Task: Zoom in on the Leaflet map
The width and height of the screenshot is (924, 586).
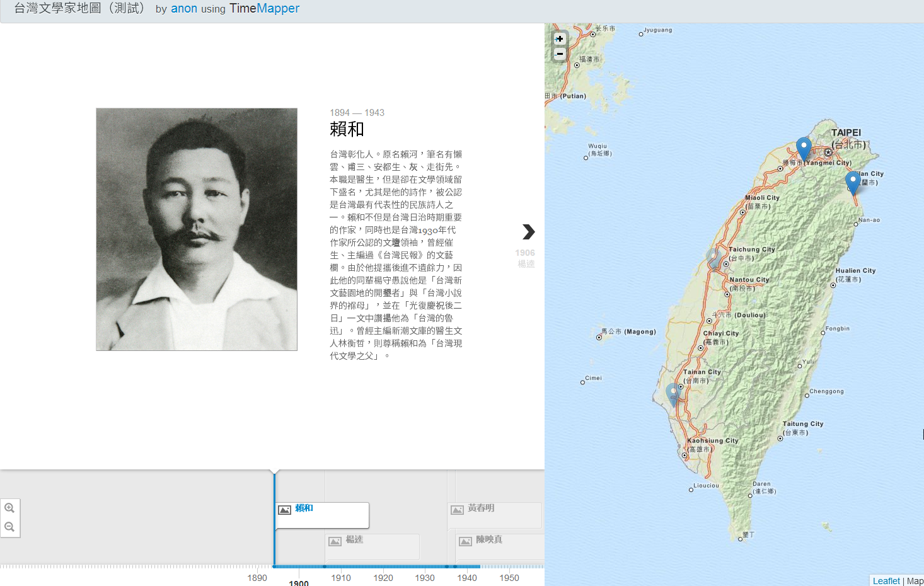Action: coord(559,39)
